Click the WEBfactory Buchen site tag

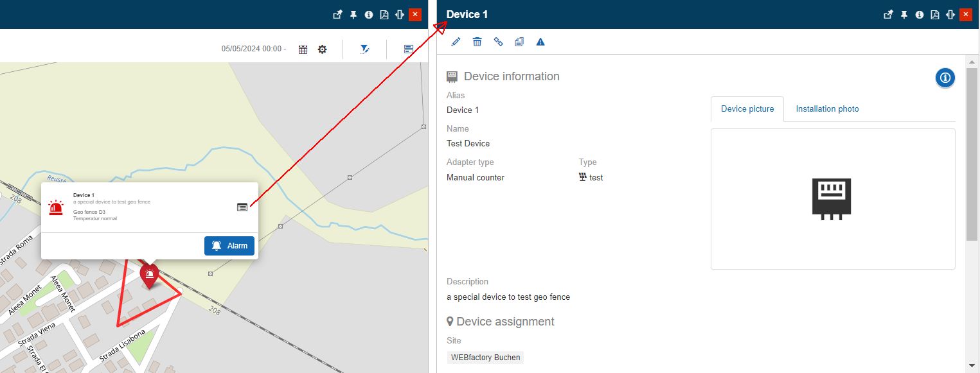(x=485, y=358)
